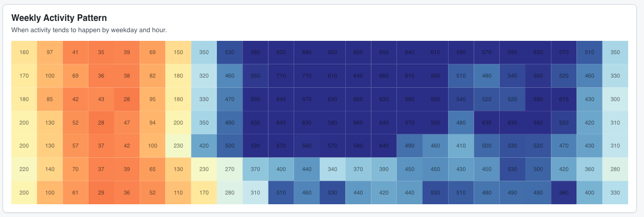Click the orange cell labeled 82
Image resolution: width=644 pixels, height=217 pixels.
coord(152,76)
